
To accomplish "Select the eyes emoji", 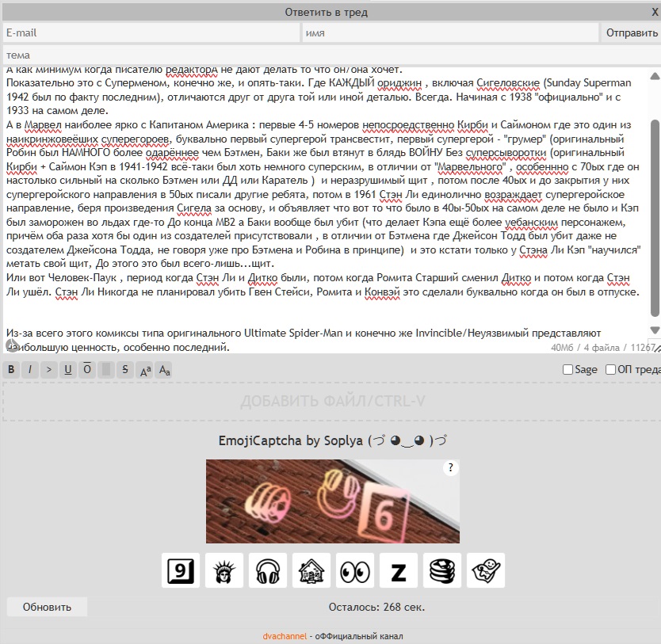I will [355, 570].
